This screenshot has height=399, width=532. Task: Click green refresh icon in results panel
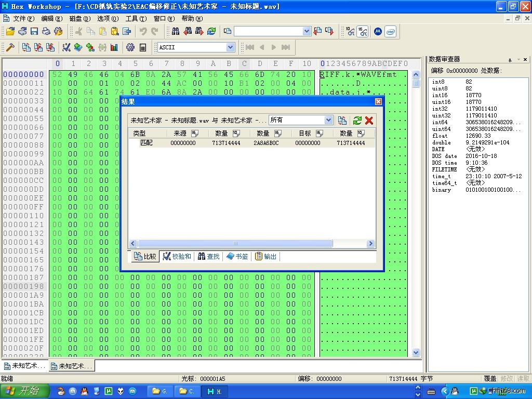point(357,121)
